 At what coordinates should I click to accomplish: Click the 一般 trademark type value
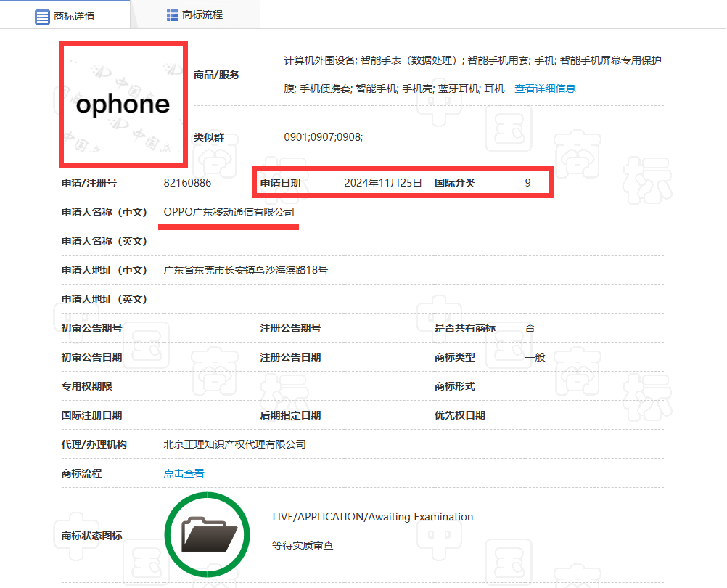click(535, 358)
